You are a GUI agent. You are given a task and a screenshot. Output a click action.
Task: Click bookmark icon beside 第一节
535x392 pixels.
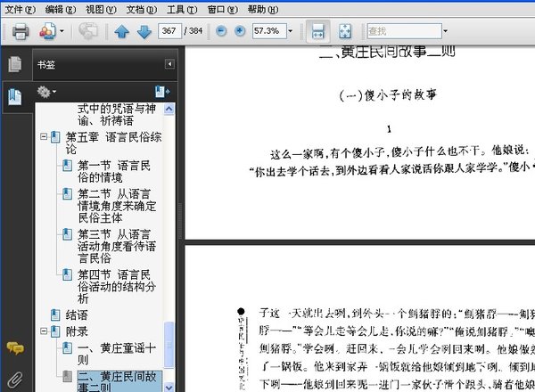coord(67,166)
